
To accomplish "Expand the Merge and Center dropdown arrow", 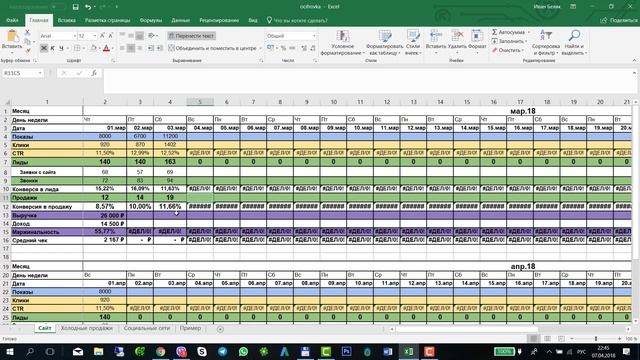I will click(x=260, y=48).
